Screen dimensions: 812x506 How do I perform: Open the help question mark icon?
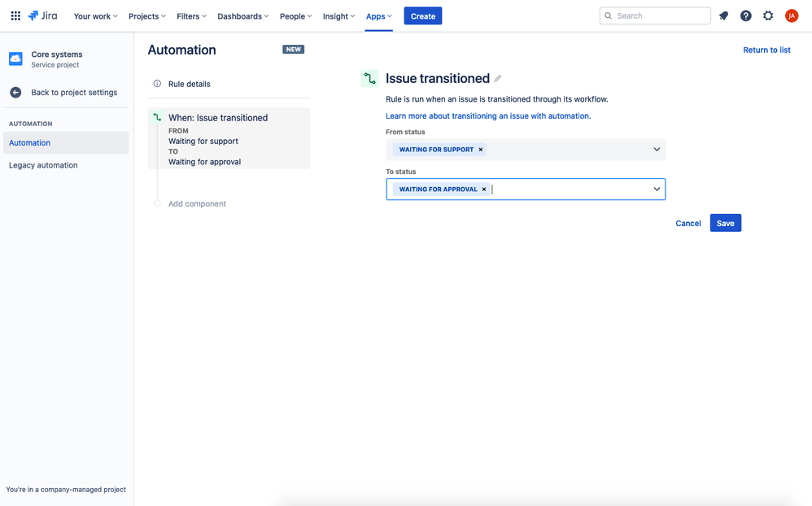746,16
